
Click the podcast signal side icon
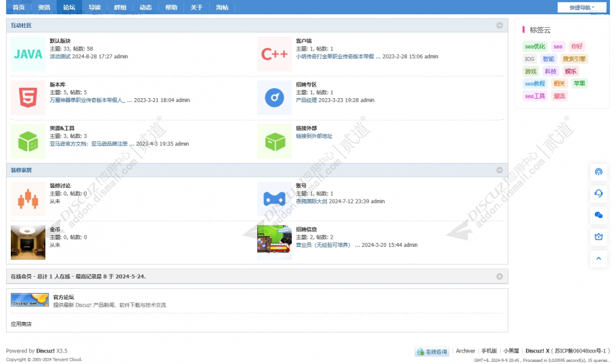pos(598,172)
